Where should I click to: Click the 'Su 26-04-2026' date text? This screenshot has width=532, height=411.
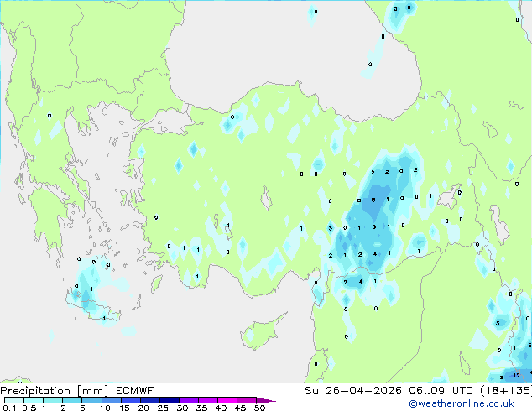[353, 391]
